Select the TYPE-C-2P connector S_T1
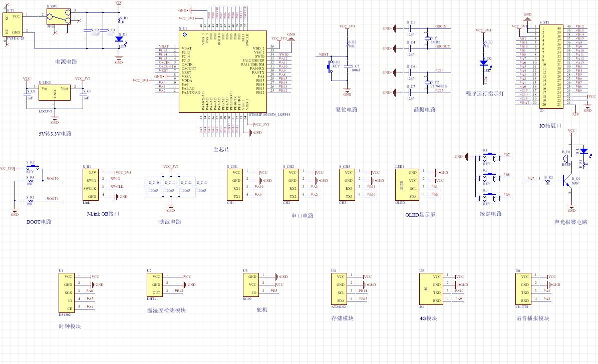598x364 pixels. coord(12,25)
